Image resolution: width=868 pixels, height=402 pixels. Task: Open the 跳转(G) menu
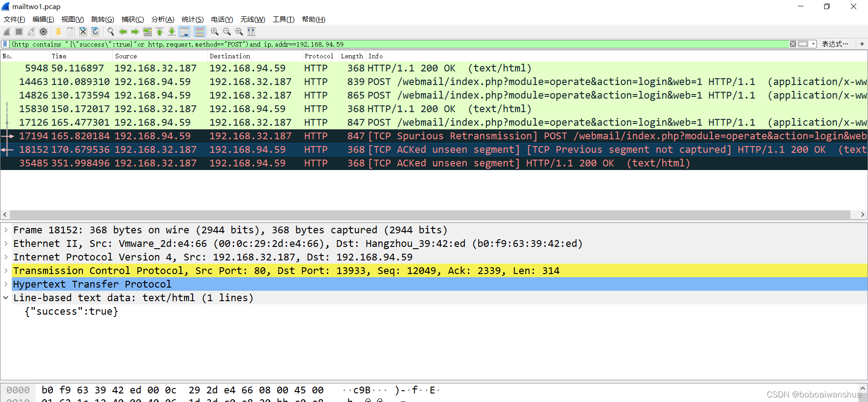(103, 19)
